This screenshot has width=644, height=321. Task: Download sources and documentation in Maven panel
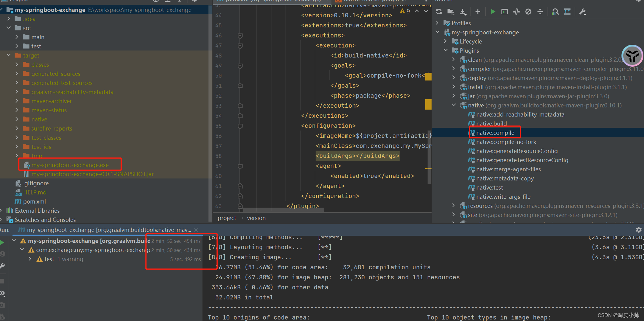click(463, 12)
